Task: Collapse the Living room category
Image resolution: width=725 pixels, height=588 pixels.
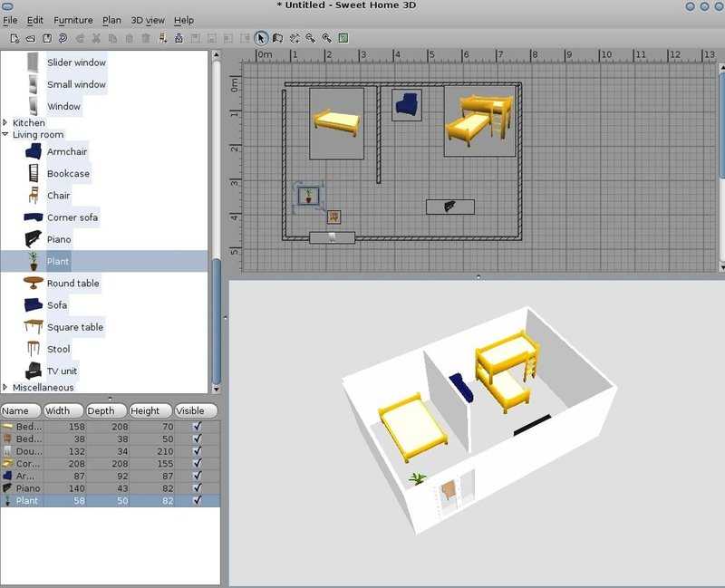Action: click(6, 135)
